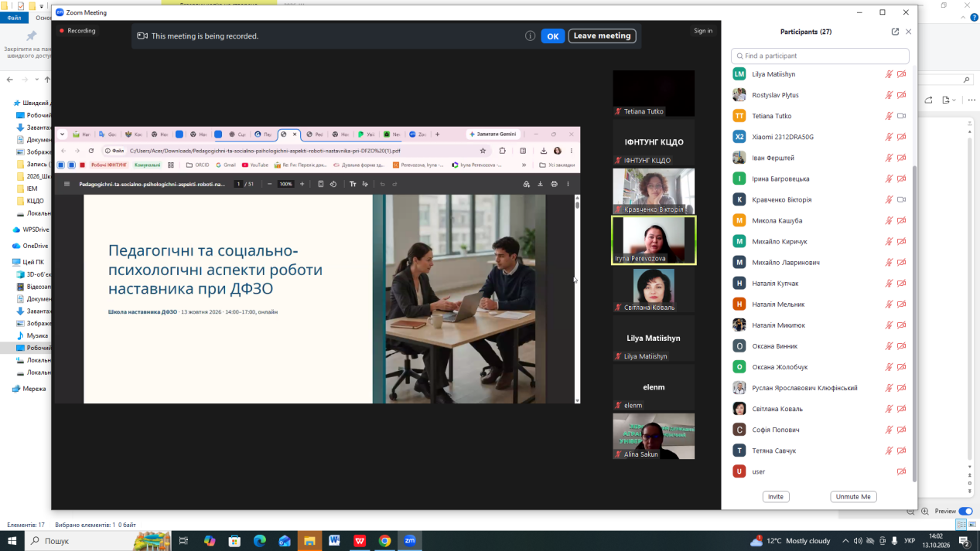Show hidden system tray icons
This screenshot has width=980, height=551.
click(845, 541)
